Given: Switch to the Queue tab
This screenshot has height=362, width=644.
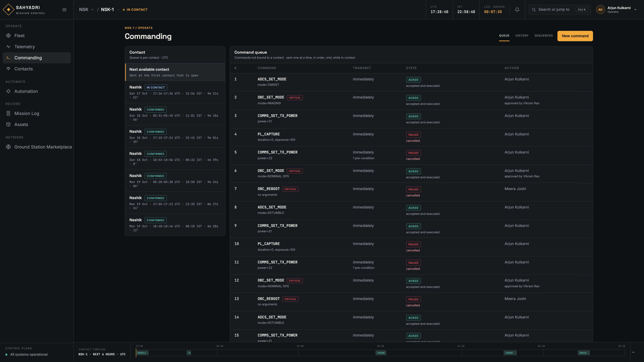Looking at the screenshot, I should 504,36.
